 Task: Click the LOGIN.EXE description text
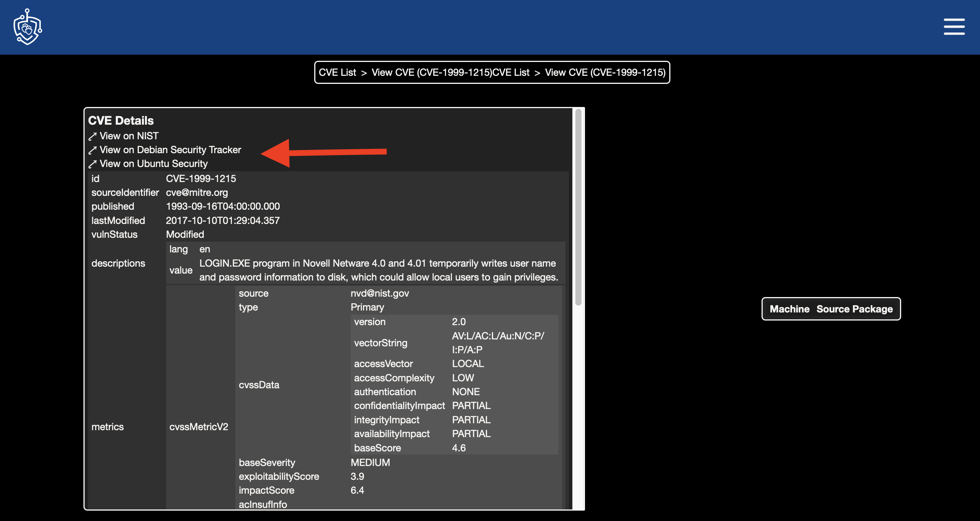379,270
